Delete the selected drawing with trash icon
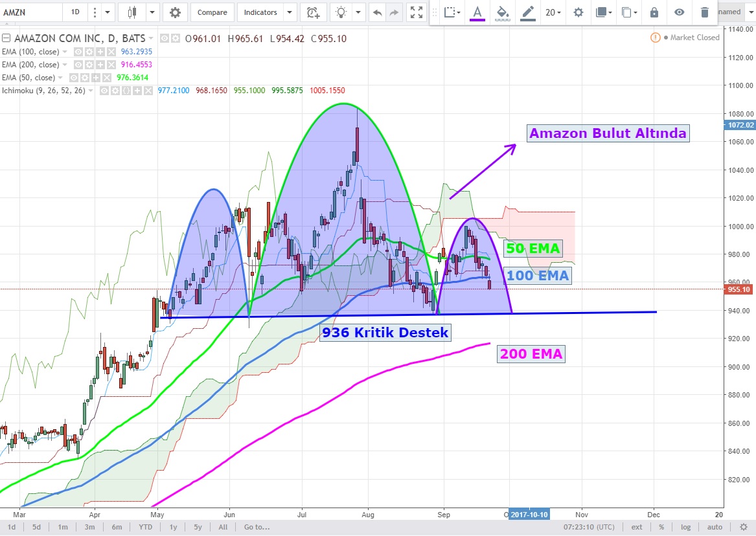The width and height of the screenshot is (756, 536). 704,12
